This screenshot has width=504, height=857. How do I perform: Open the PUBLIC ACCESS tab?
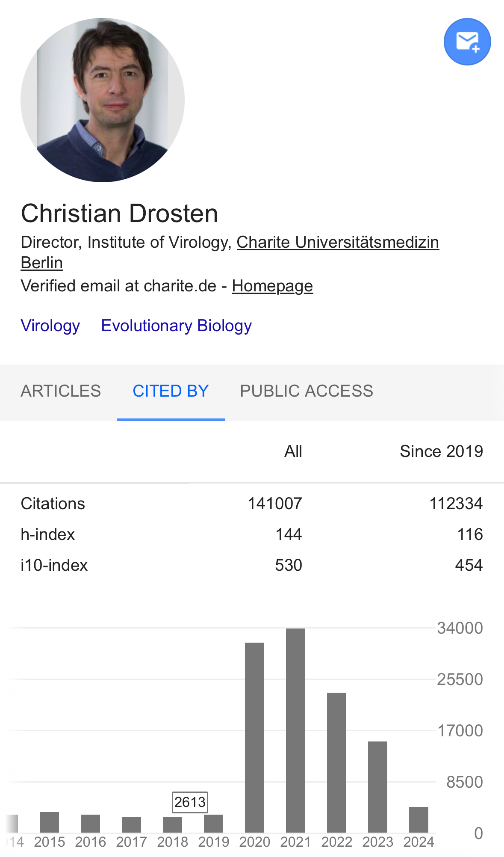coord(307,391)
